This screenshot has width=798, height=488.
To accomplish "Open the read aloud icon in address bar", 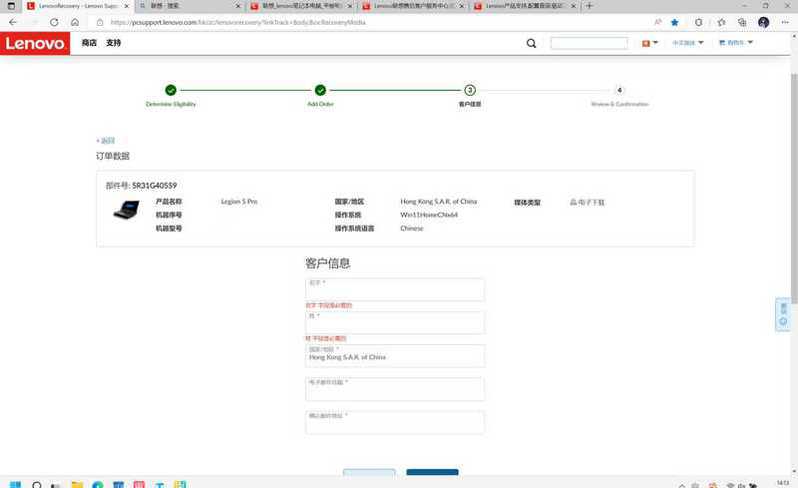I will coord(658,22).
